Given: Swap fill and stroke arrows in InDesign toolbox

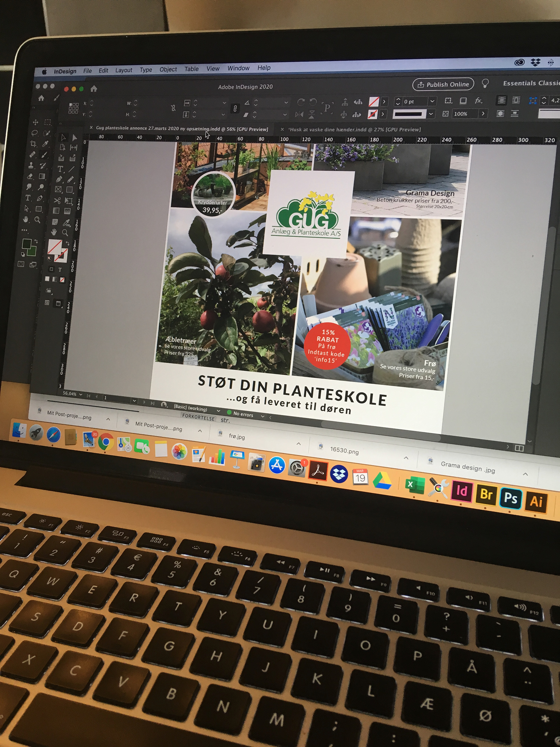Looking at the screenshot, I should (x=68, y=243).
